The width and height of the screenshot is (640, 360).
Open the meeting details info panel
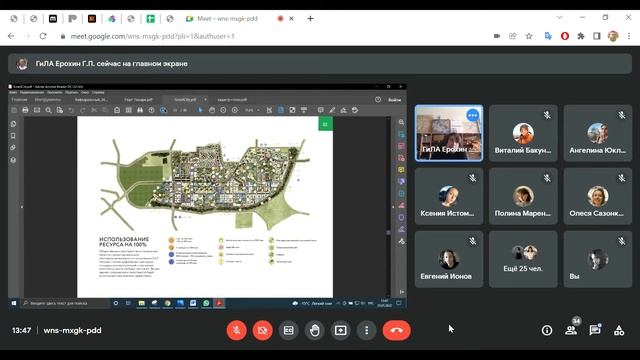point(547,330)
